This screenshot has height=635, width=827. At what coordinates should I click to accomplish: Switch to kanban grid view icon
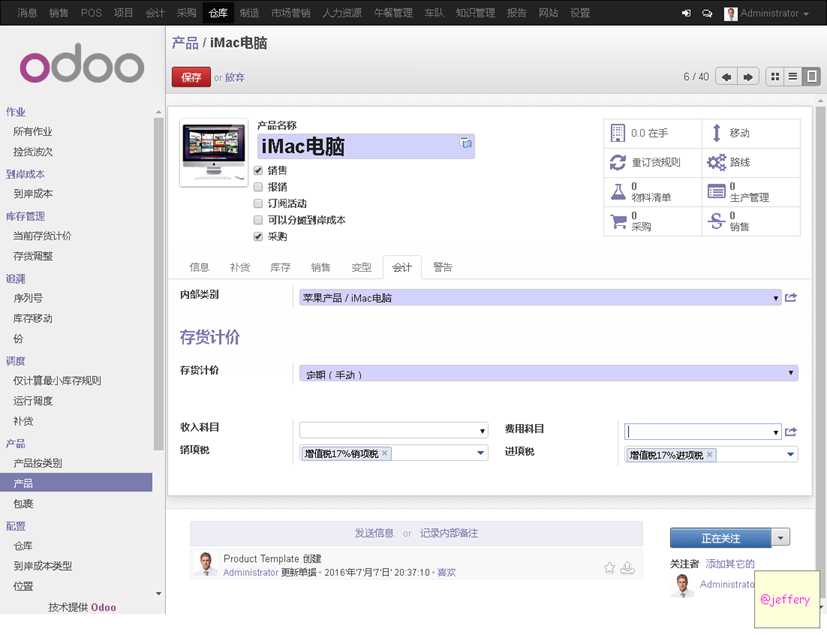coord(775,76)
